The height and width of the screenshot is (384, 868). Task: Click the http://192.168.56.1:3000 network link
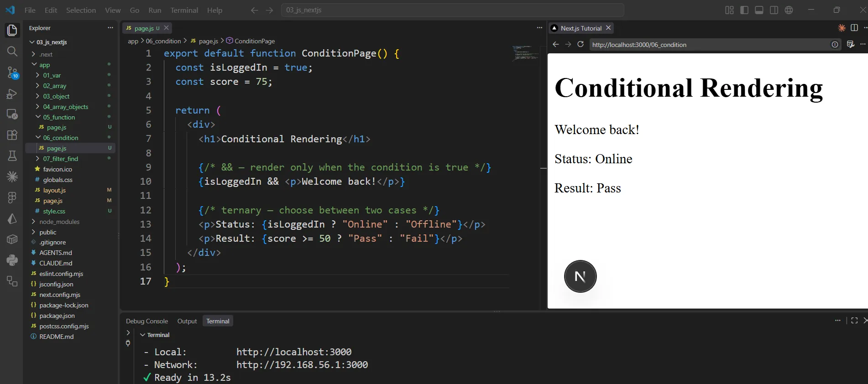302,365
